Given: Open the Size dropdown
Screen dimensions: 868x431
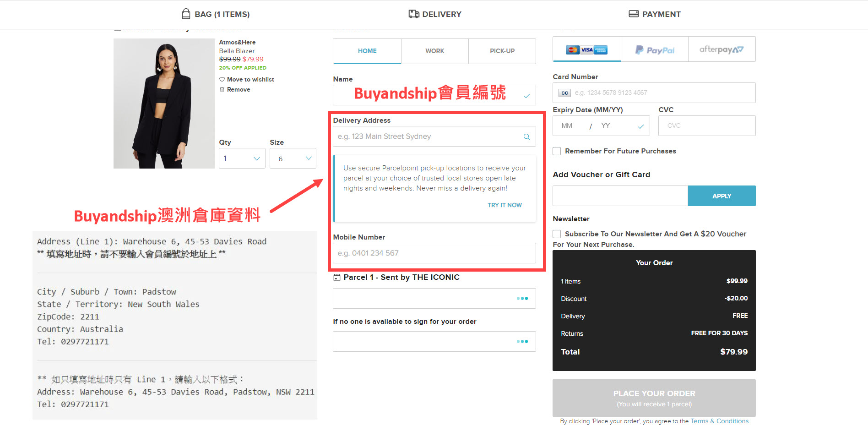Looking at the screenshot, I should pos(293,158).
